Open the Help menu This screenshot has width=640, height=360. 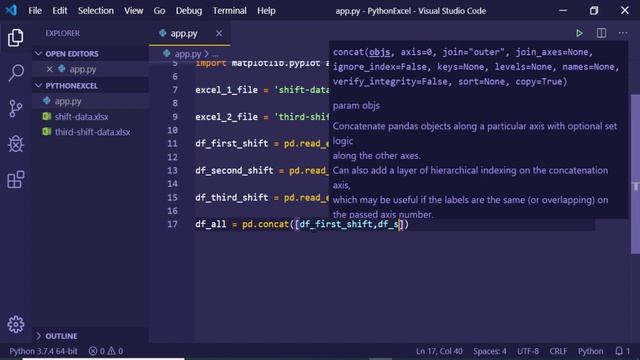click(x=266, y=11)
